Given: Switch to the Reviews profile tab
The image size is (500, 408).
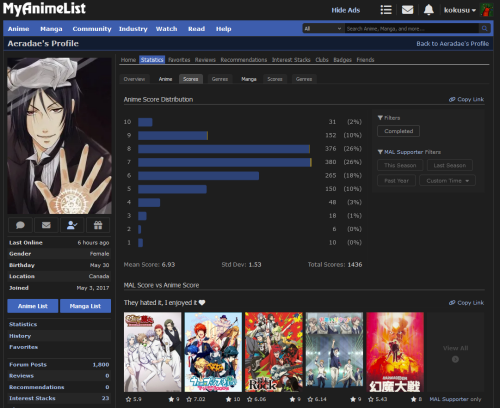Looking at the screenshot, I should [x=205, y=60].
